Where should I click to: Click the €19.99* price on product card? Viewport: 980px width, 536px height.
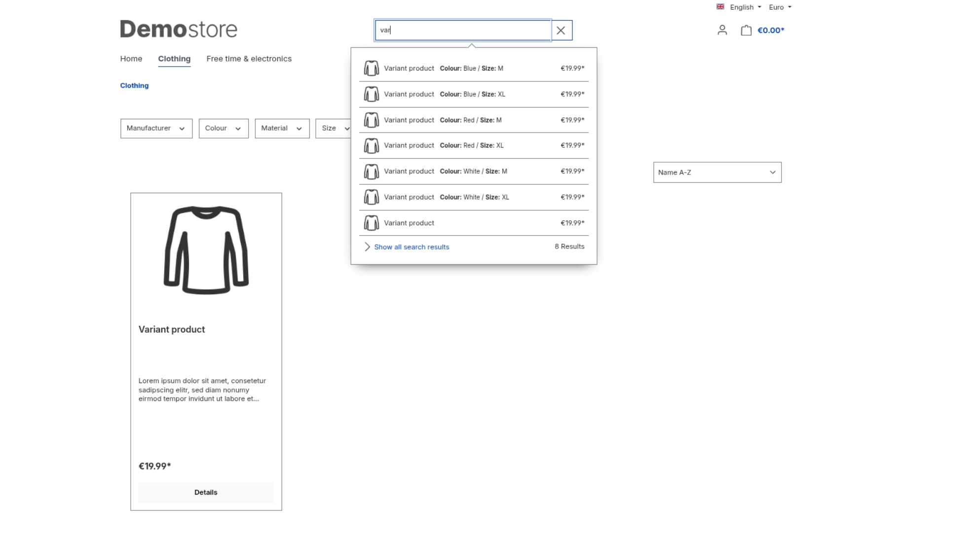154,466
